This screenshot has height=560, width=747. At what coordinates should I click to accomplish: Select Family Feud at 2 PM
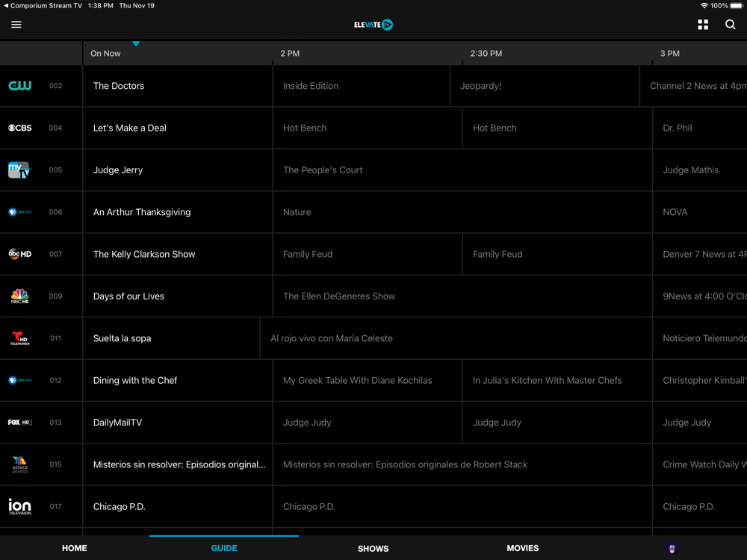click(x=368, y=254)
